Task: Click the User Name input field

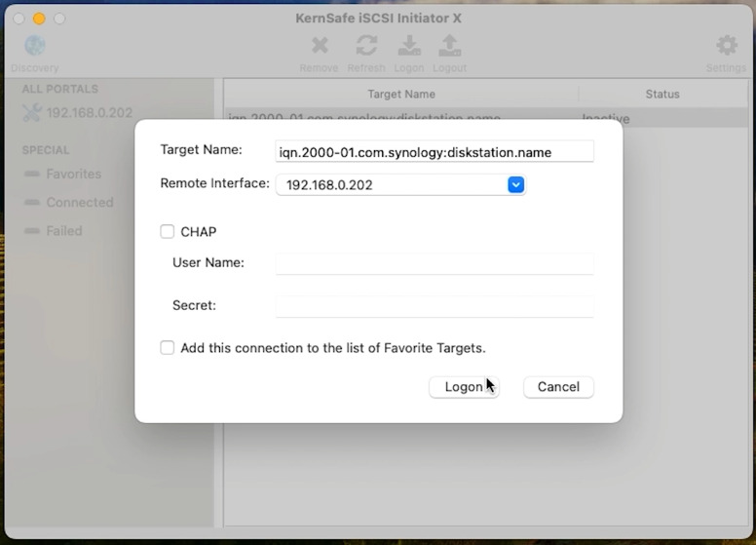Action: pyautogui.click(x=435, y=263)
